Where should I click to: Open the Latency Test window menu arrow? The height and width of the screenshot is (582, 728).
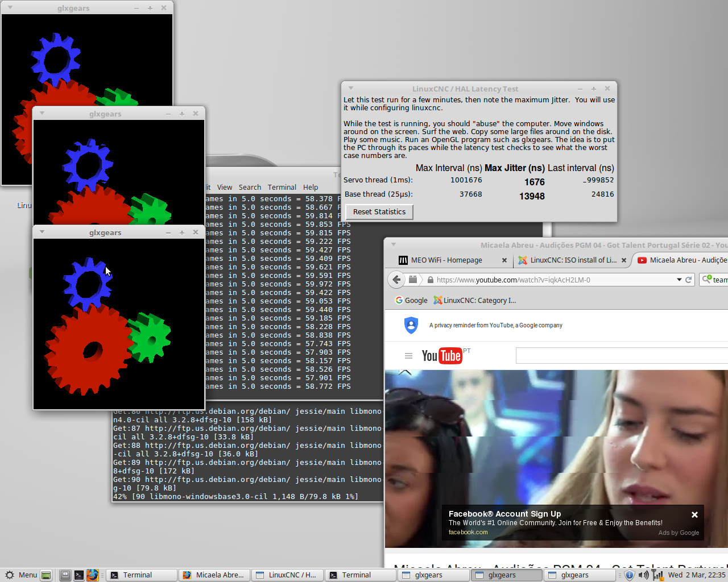coord(351,88)
